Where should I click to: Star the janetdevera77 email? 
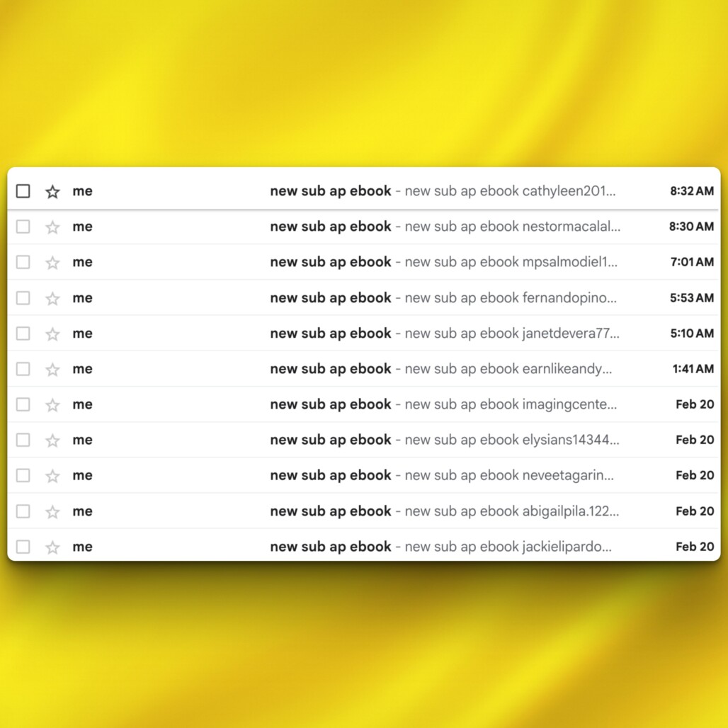click(52, 334)
